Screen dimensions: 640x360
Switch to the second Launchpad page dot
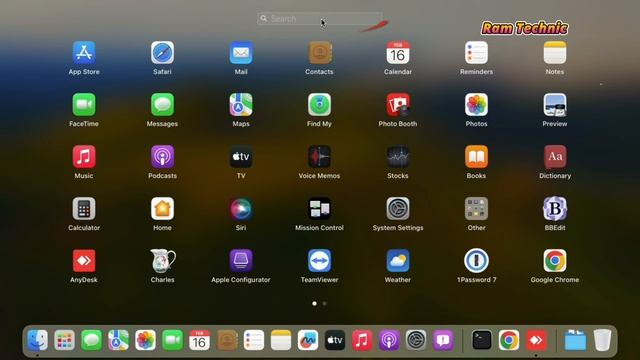[324, 304]
